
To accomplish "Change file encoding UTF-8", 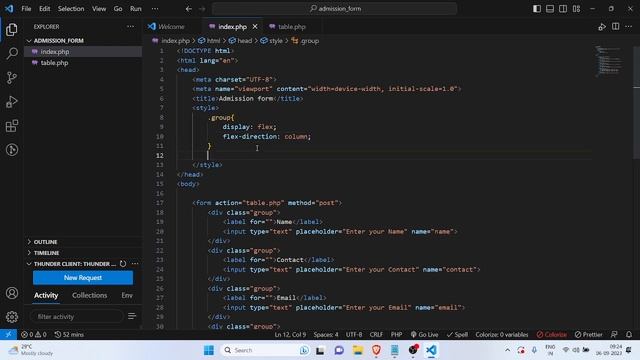I will [354, 334].
